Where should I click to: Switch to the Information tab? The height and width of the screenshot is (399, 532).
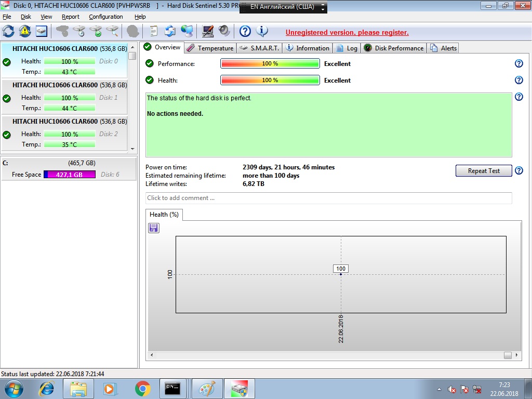click(x=307, y=48)
